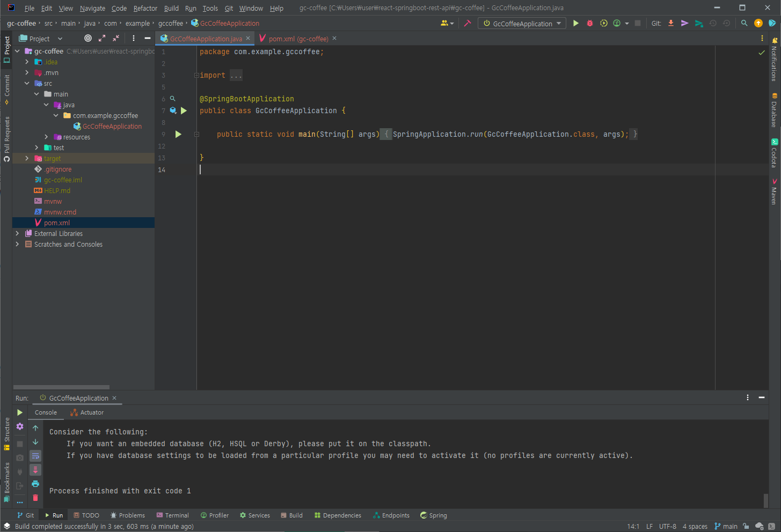The image size is (781, 532).
Task: Click Select Opened File target icon
Action: click(88, 38)
